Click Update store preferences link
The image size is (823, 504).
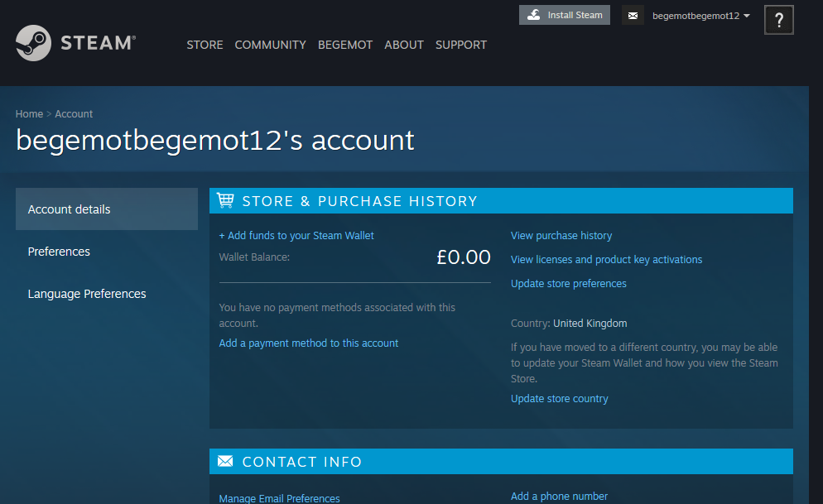tap(569, 284)
